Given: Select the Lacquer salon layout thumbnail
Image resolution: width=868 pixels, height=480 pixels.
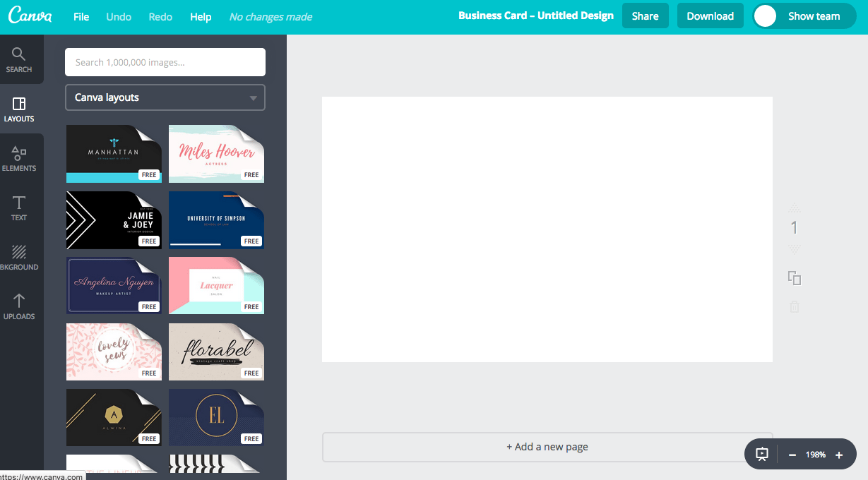Looking at the screenshot, I should pyautogui.click(x=216, y=286).
